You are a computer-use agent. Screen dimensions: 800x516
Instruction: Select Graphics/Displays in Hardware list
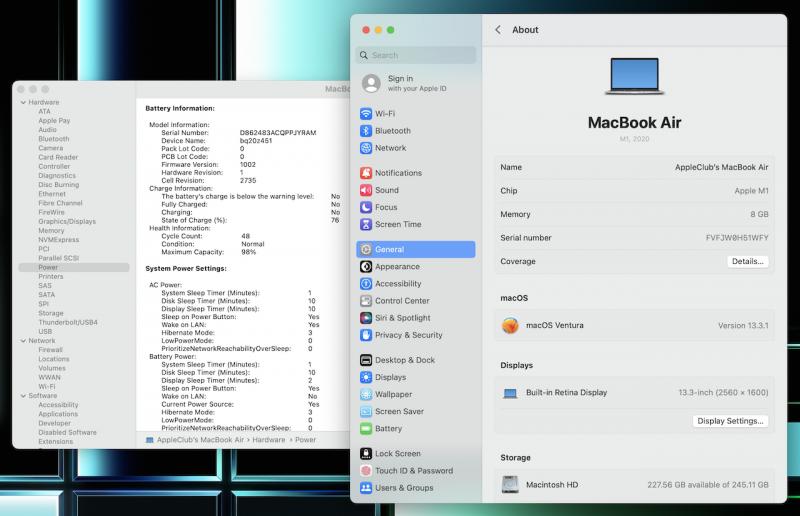pos(67,222)
